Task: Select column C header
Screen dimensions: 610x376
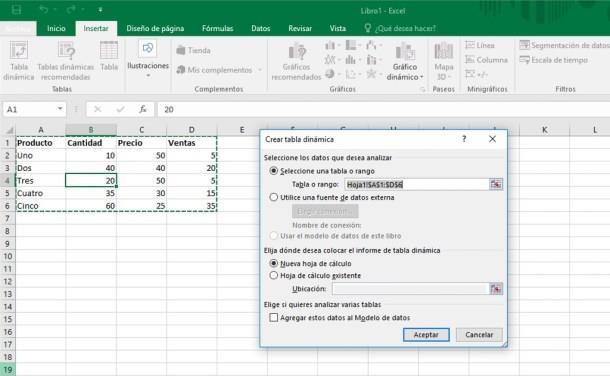Action: pyautogui.click(x=141, y=130)
